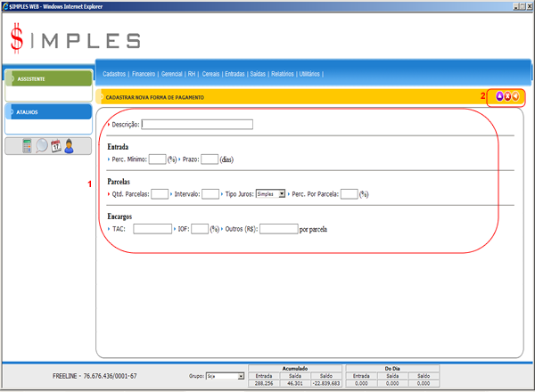Screen dimensions: 535x392
Task: Click the purple save icon
Action: pos(498,96)
